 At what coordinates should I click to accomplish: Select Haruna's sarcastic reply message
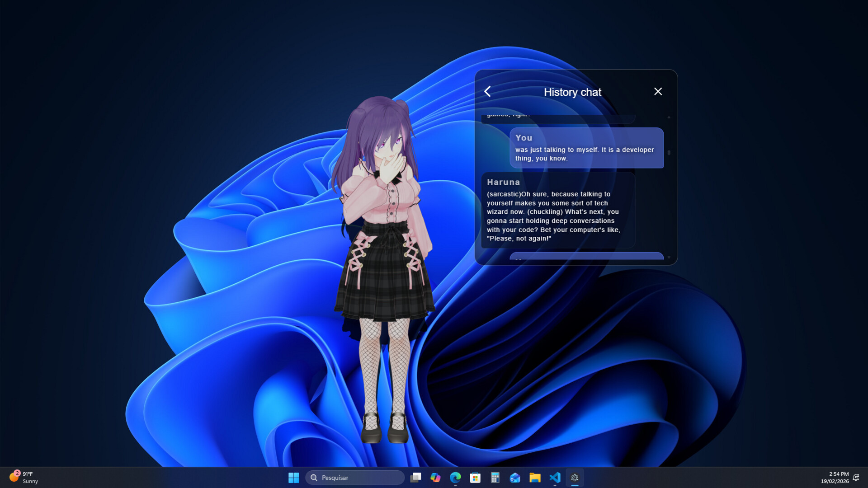(x=557, y=210)
